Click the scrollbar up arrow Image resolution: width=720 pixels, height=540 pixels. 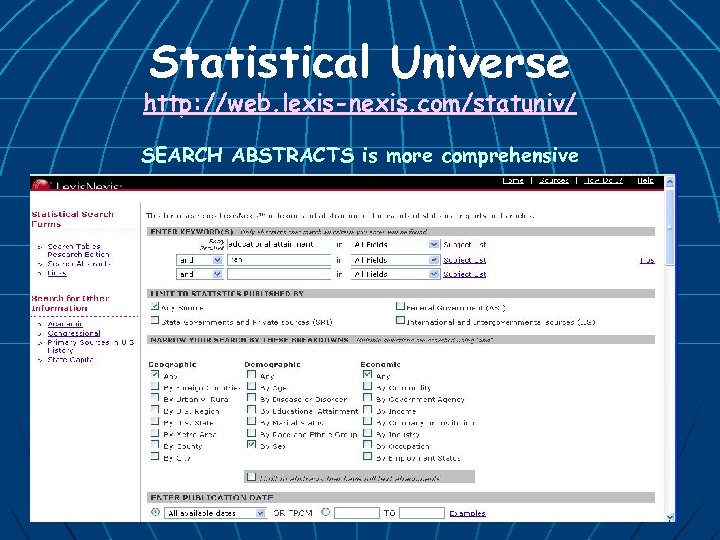point(669,182)
